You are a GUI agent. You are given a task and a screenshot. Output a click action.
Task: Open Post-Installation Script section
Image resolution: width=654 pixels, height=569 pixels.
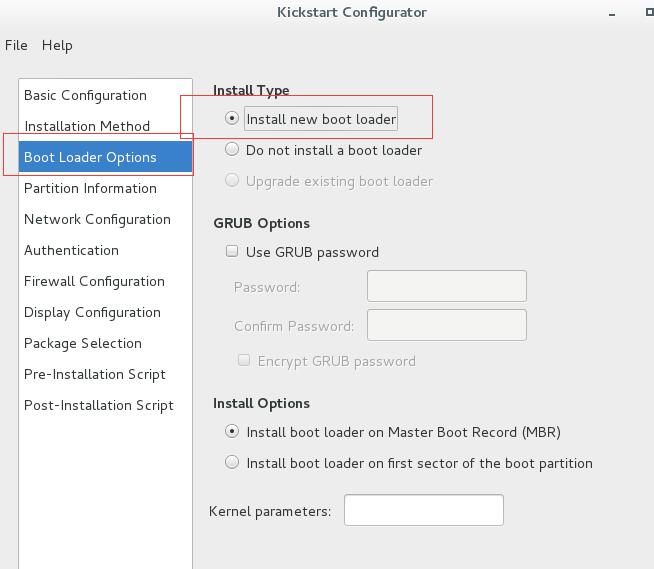(x=105, y=405)
